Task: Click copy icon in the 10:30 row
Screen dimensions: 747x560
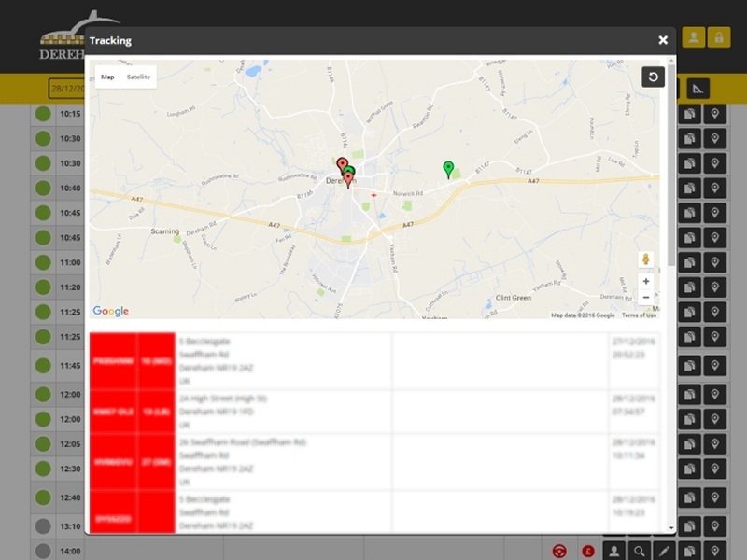Action: point(689,138)
